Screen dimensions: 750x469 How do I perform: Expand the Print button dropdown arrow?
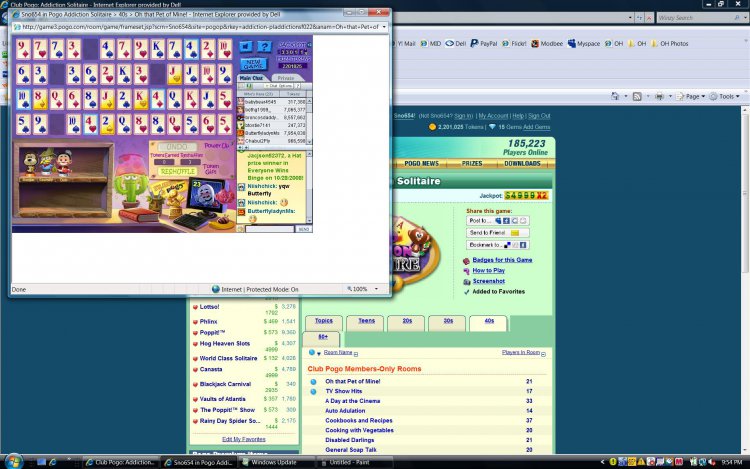pos(670,96)
